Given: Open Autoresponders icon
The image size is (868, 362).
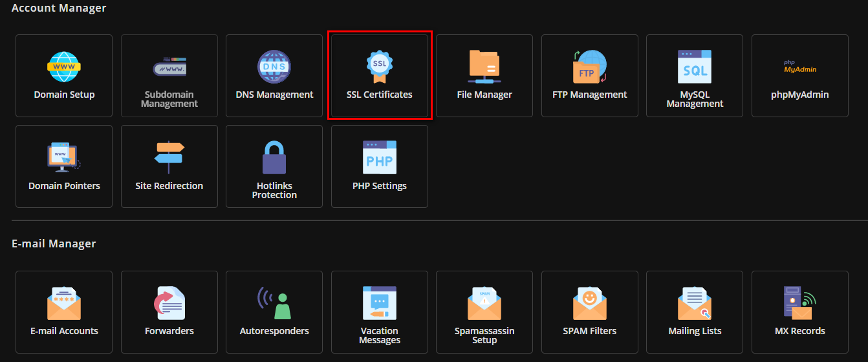Looking at the screenshot, I should point(274,303).
